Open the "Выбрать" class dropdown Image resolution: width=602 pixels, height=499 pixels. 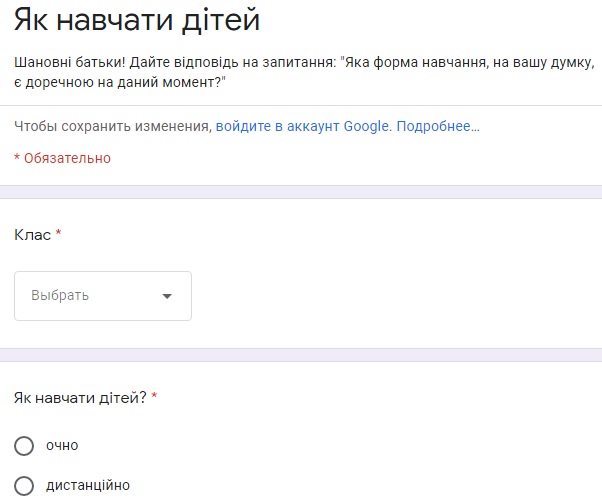pos(102,296)
